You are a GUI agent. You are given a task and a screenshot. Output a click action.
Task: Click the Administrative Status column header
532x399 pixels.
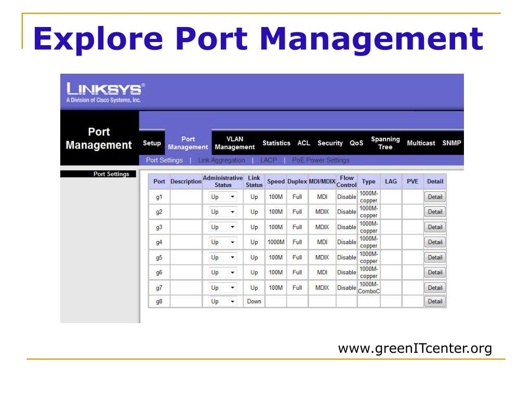[222, 181]
